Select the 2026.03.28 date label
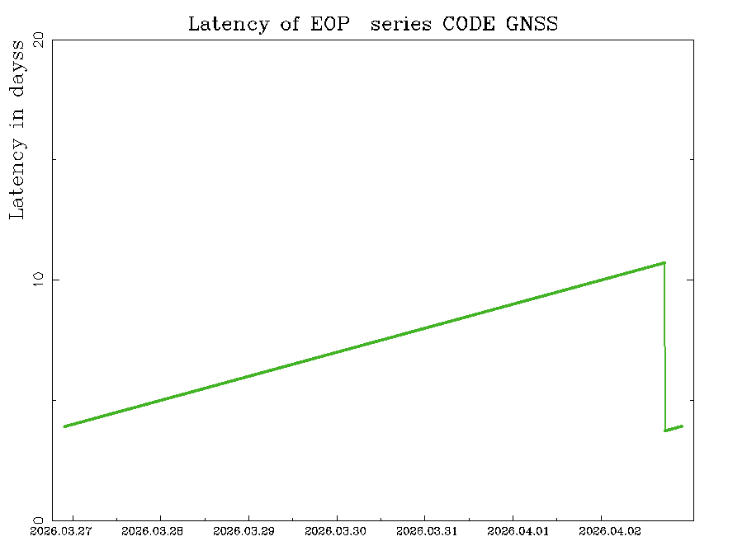 152,531
